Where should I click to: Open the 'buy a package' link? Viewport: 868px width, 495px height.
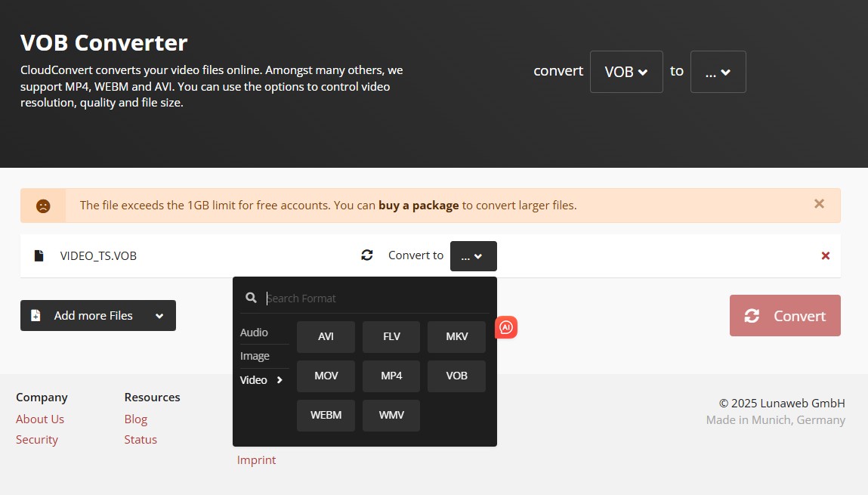(x=419, y=205)
